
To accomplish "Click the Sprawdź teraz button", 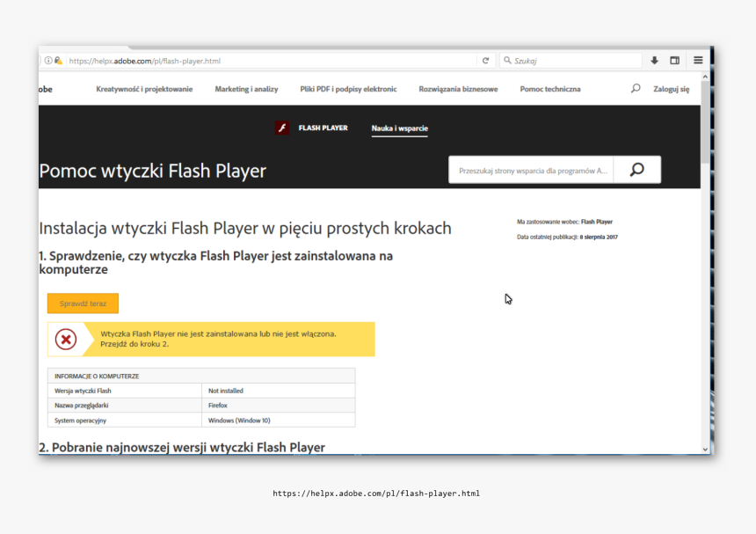I will coord(83,304).
